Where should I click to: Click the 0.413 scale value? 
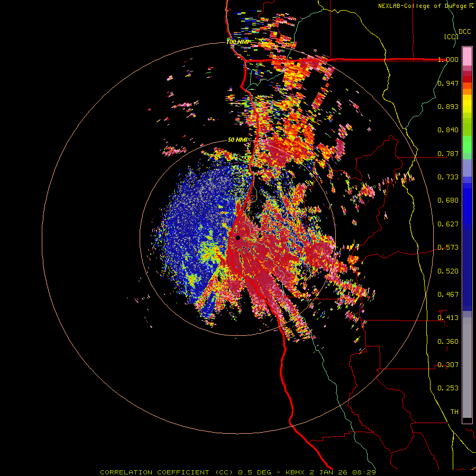(448, 318)
